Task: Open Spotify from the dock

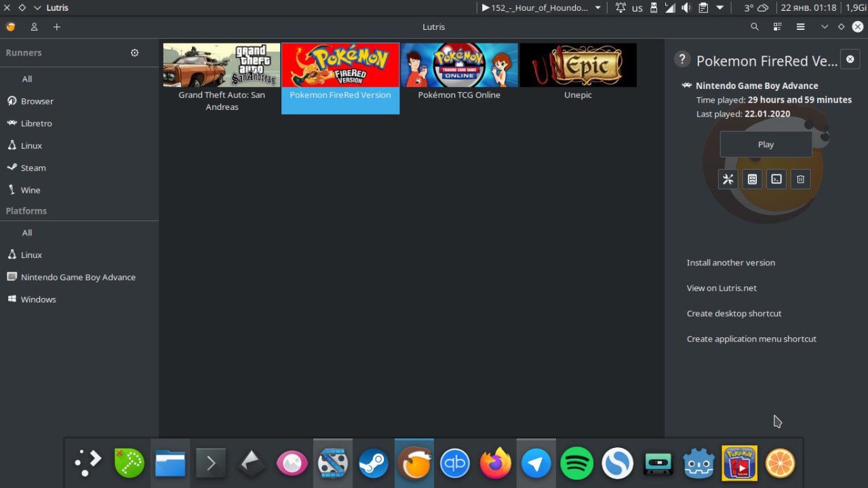Action: click(577, 464)
